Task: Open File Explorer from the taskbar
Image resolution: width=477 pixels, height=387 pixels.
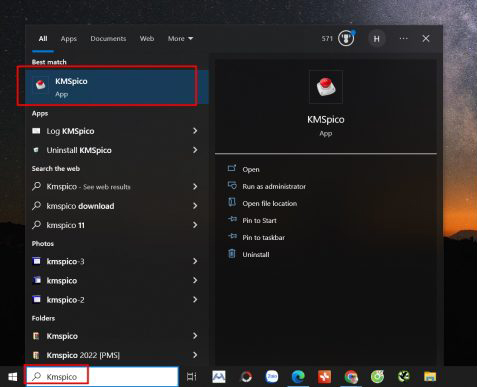Action: coord(430,377)
